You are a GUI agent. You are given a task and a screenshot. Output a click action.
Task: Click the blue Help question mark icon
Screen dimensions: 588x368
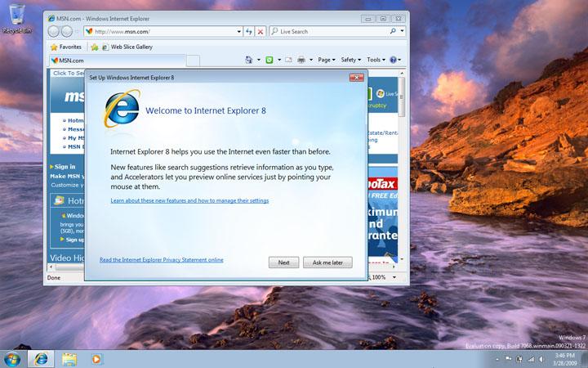[x=393, y=60]
